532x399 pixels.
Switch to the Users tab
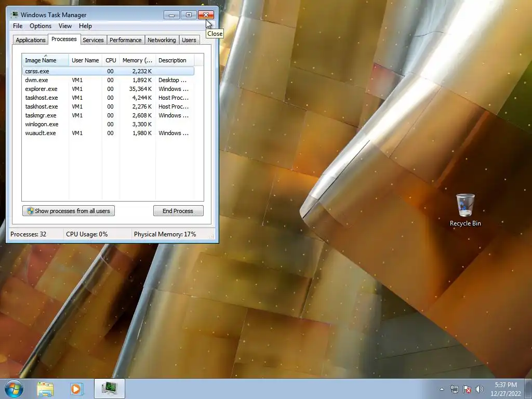coord(189,40)
